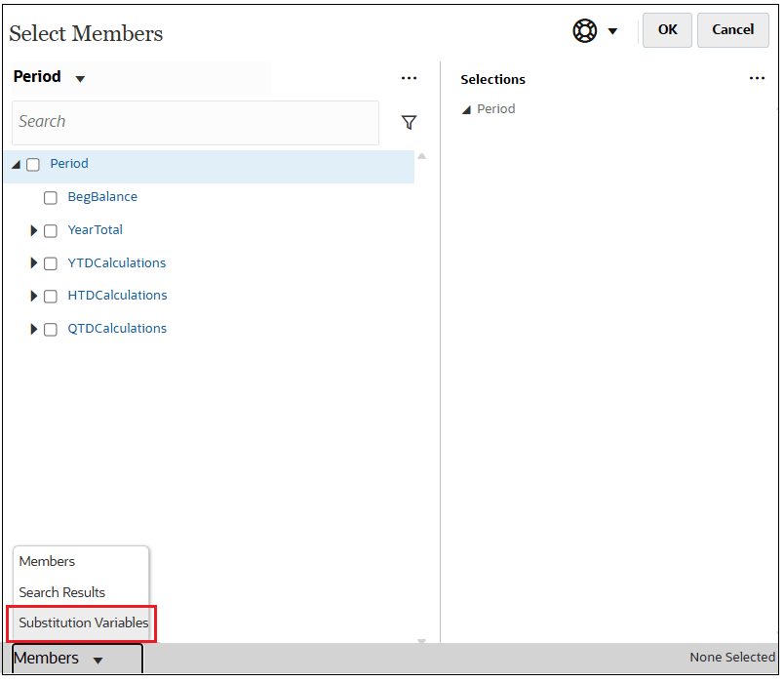Open the Period dimension dropdown
The image size is (784, 682).
[x=79, y=77]
